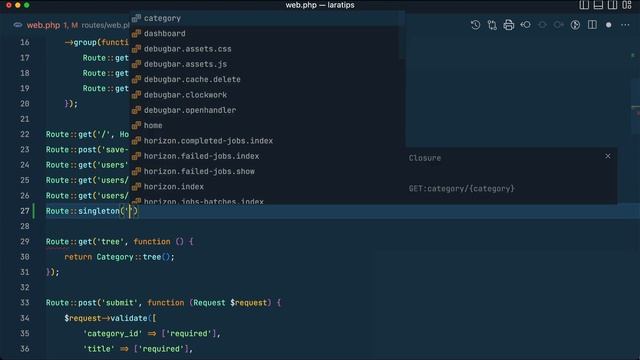Place cursor on line number 27

(x=24, y=211)
